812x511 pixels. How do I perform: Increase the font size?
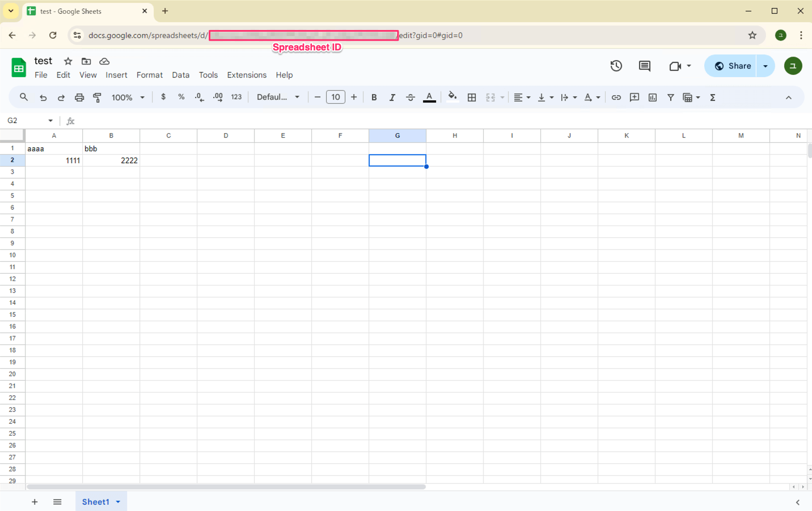pos(354,97)
